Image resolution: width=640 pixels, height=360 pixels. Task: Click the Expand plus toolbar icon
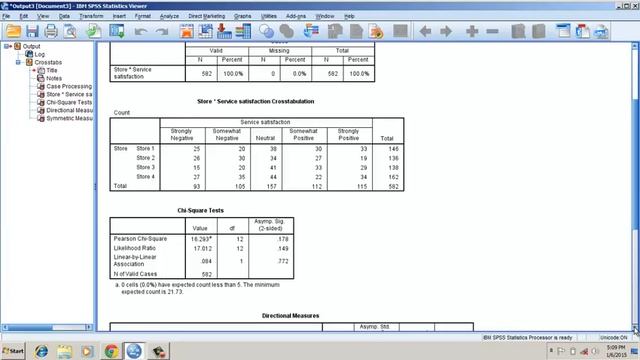pos(472,31)
